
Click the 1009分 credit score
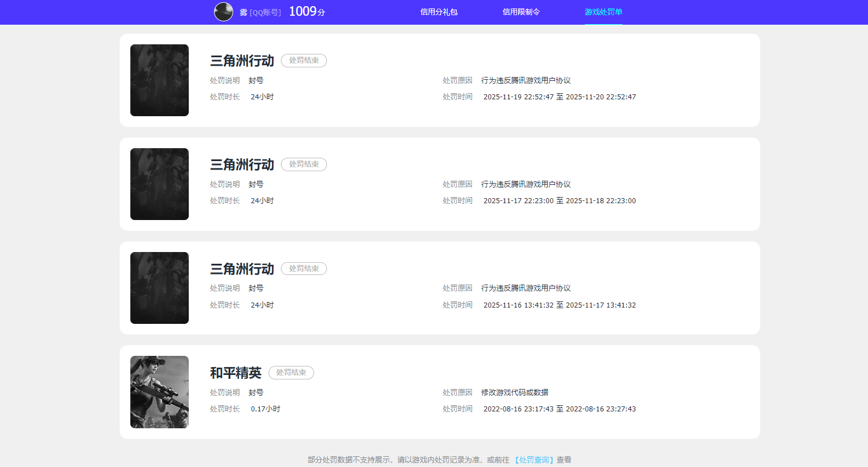point(307,12)
